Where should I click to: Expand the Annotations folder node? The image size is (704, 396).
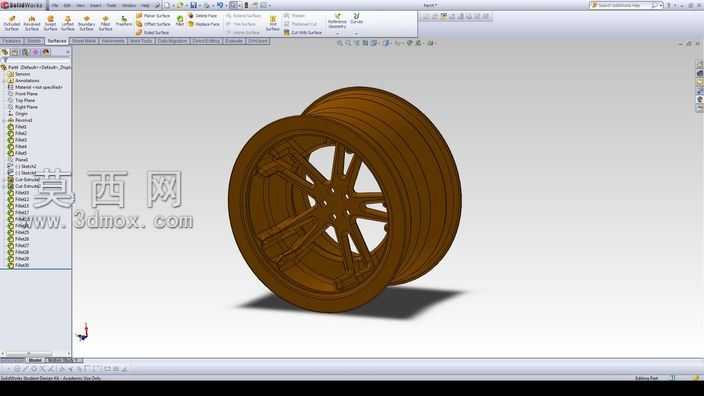click(x=4, y=80)
